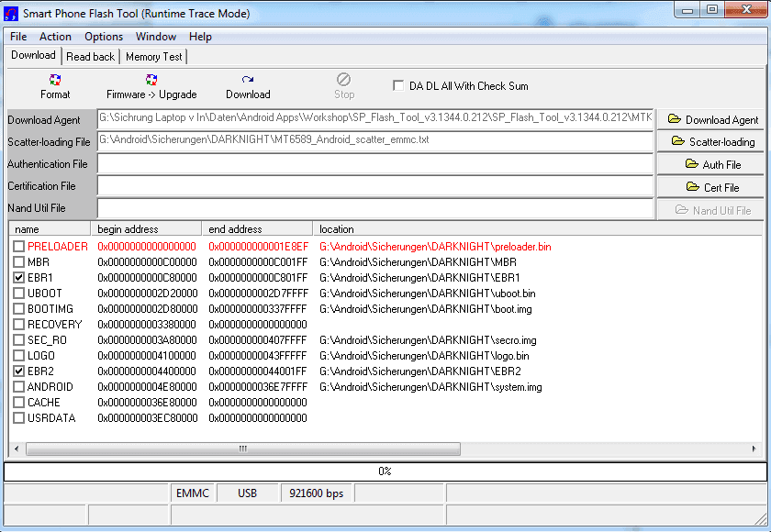The width and height of the screenshot is (771, 532).
Task: Select the BOOTIMG row name
Action: click(50, 309)
